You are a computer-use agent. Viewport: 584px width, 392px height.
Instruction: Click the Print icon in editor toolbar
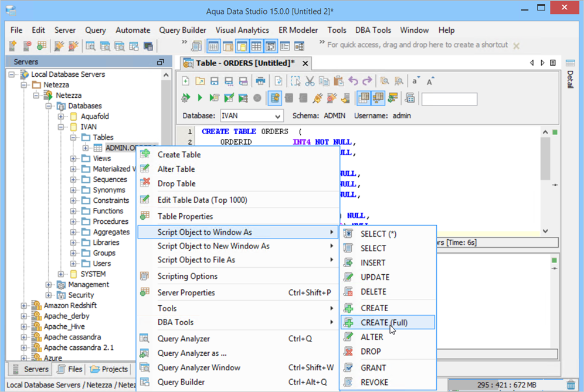(260, 81)
